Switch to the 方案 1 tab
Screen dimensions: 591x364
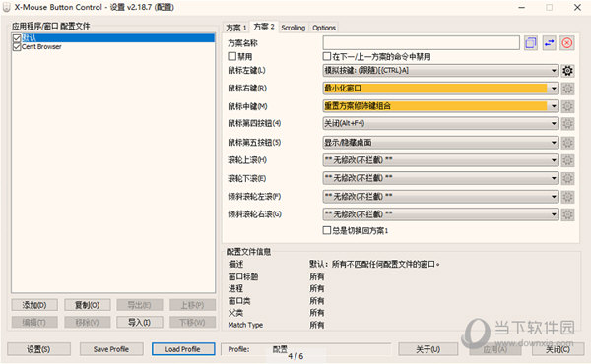click(x=236, y=28)
